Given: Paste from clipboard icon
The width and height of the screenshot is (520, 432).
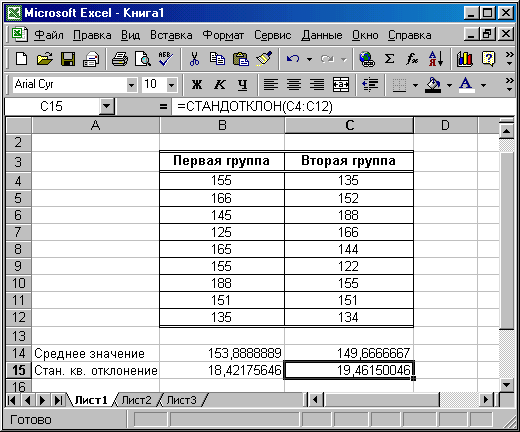Looking at the screenshot, I should (241, 59).
